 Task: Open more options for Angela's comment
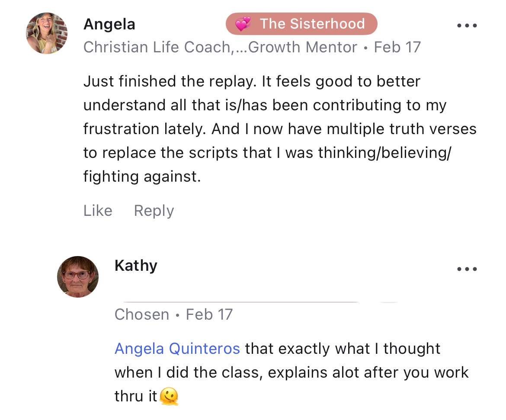click(467, 26)
